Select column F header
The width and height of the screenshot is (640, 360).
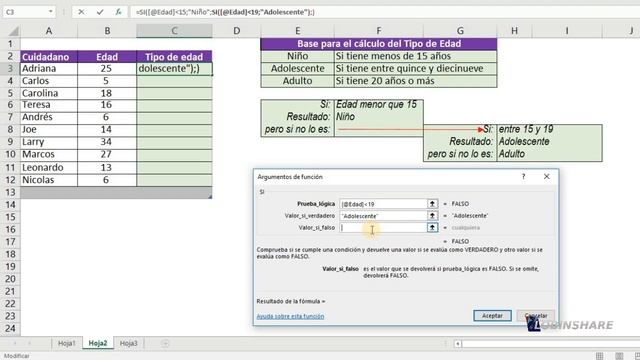click(x=379, y=31)
